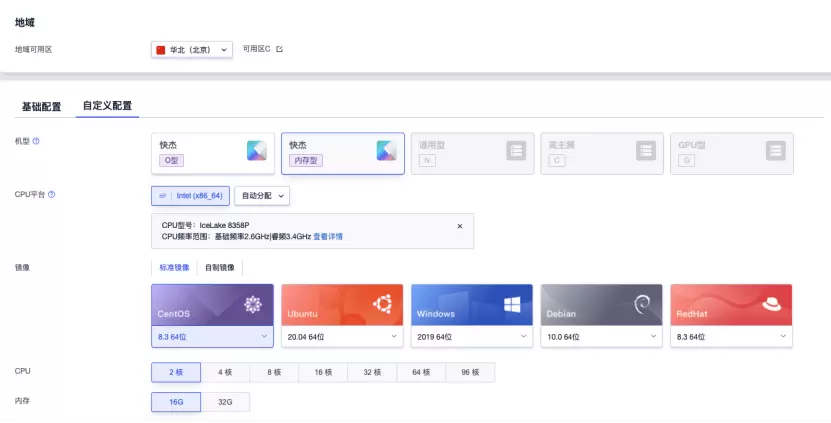Choose the Windows image card
This screenshot has height=423, width=831.
pyautogui.click(x=471, y=305)
